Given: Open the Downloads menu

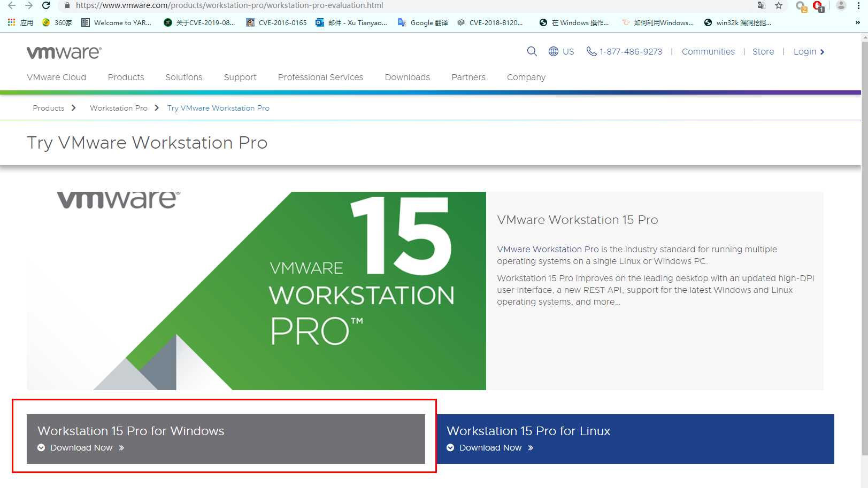Looking at the screenshot, I should (408, 77).
